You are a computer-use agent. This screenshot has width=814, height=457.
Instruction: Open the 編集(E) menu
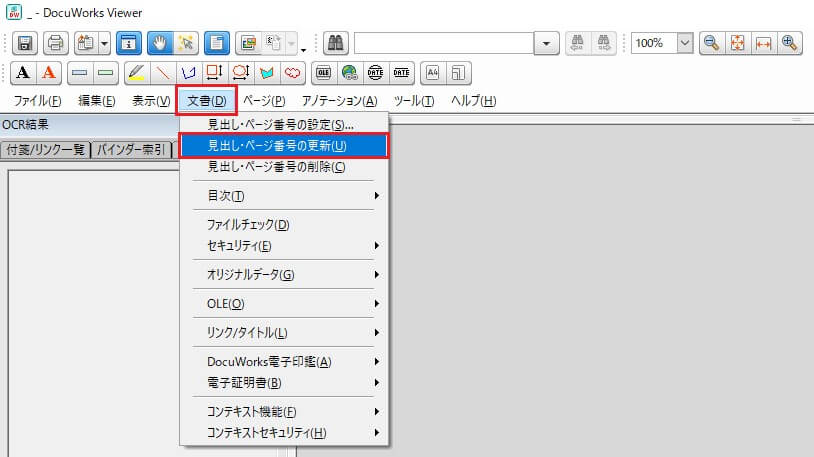[97, 100]
